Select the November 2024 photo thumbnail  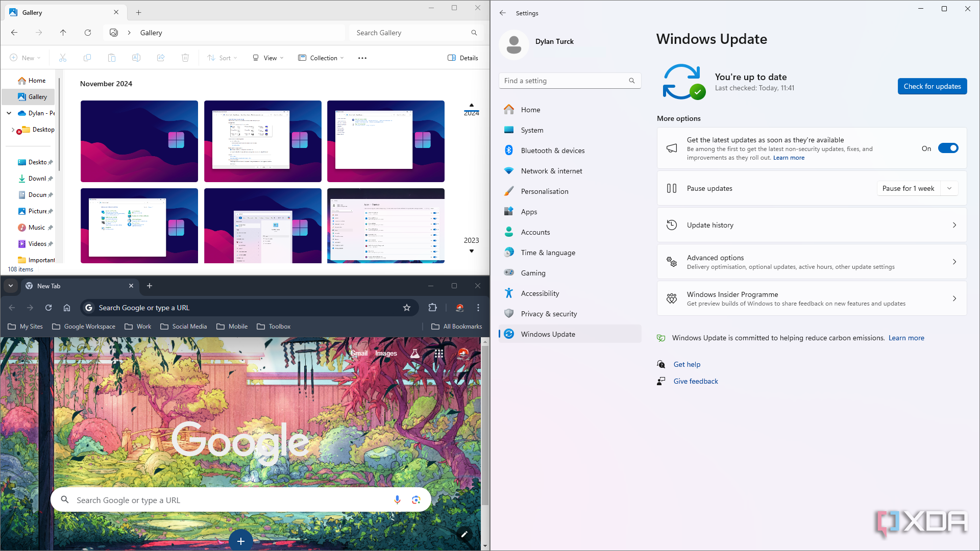[139, 141]
